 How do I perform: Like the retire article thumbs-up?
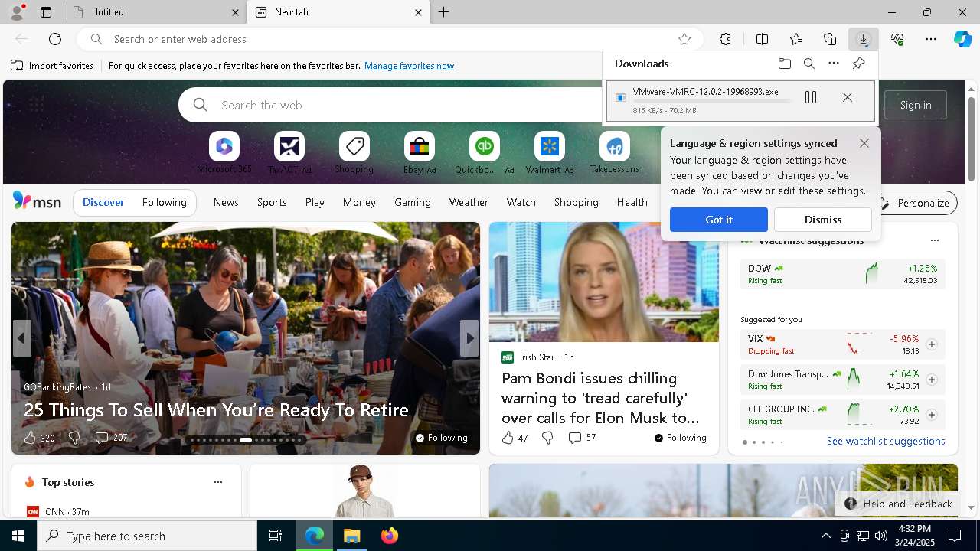[30, 438]
